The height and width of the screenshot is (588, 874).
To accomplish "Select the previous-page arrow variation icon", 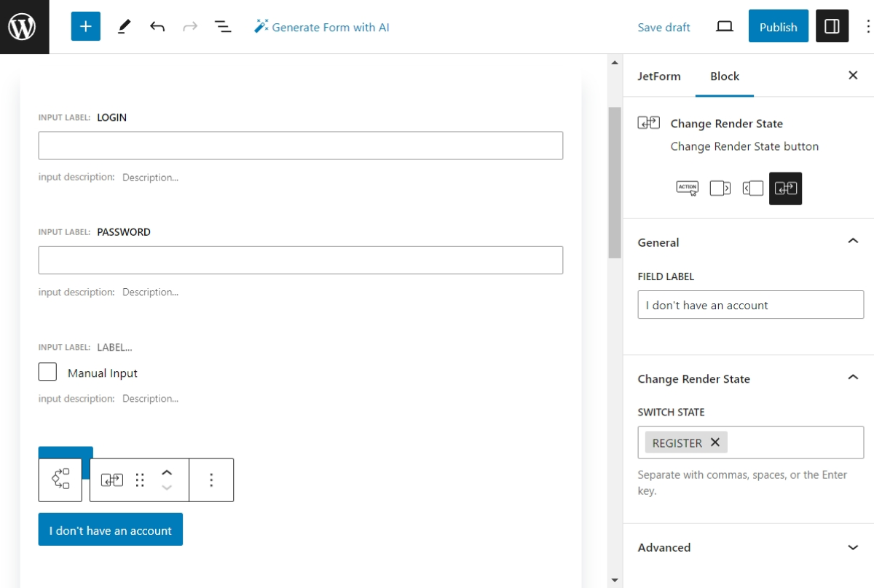I will (752, 188).
